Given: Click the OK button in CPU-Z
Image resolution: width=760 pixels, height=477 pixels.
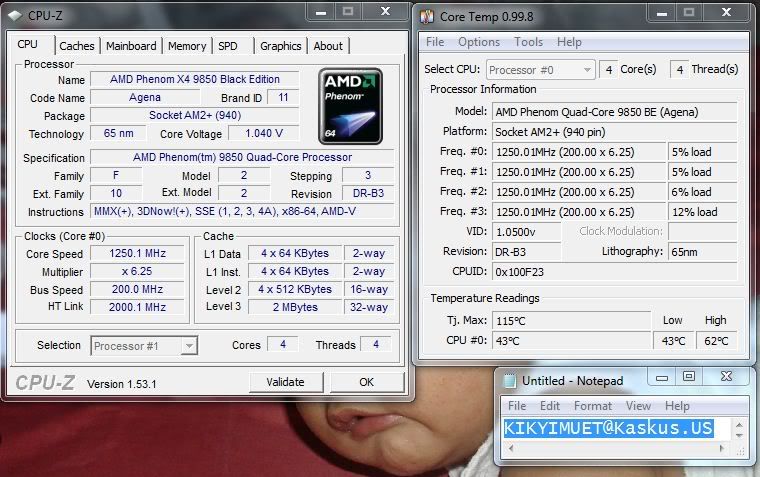Looking at the screenshot, I should [366, 382].
